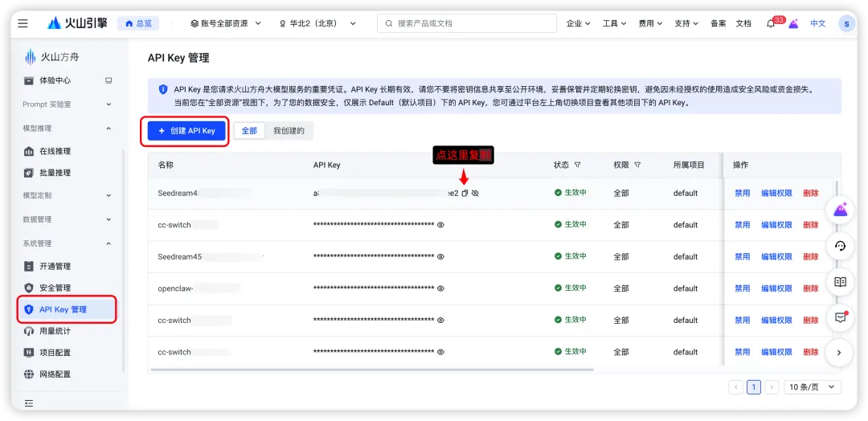Click the table's horizontal scrollbar
The height and width of the screenshot is (421, 868).
[371, 370]
